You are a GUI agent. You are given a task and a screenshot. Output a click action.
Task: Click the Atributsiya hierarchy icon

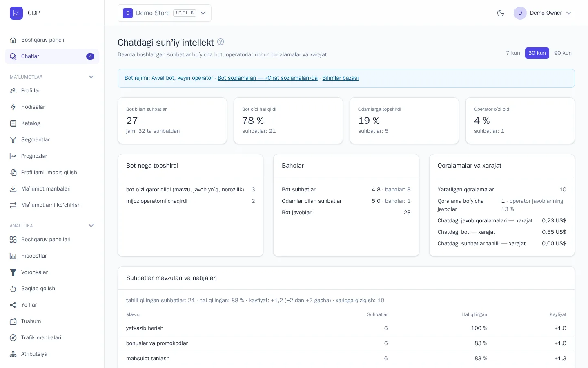coord(13,354)
